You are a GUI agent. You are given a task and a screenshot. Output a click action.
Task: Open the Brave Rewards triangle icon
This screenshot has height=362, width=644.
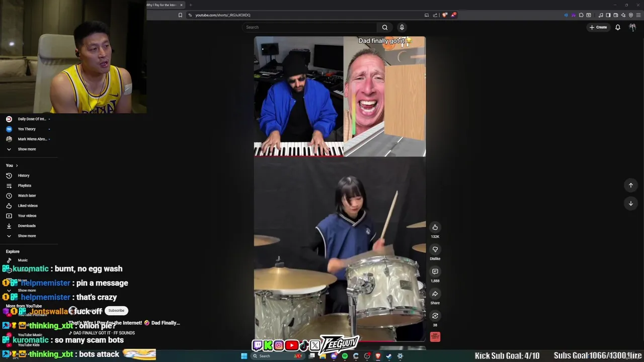click(453, 15)
